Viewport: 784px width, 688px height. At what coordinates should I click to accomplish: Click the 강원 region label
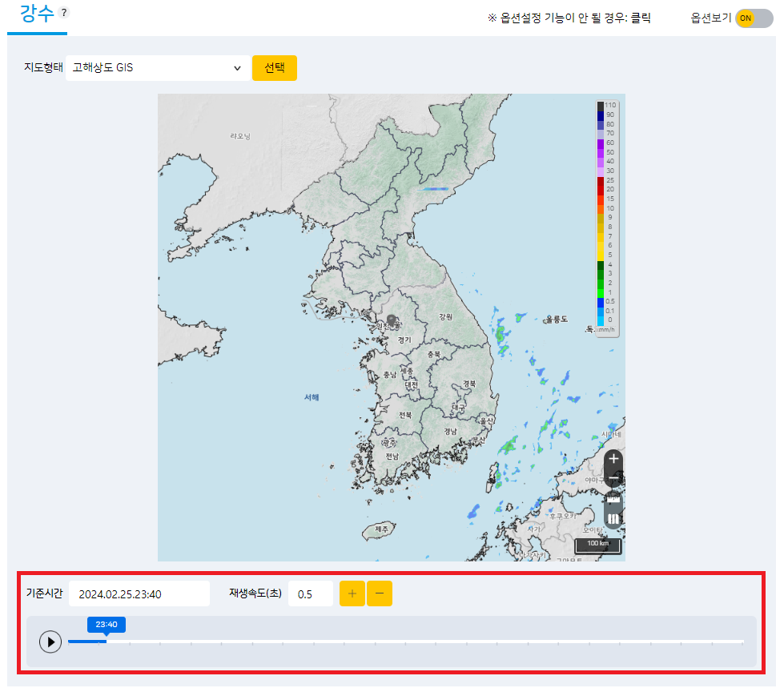[445, 316]
